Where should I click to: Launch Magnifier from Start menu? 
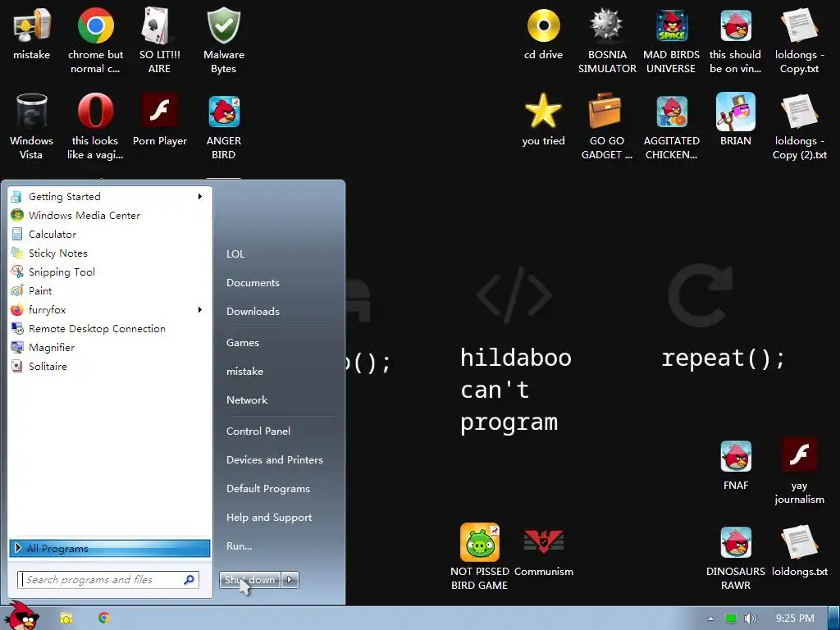coord(110,348)
